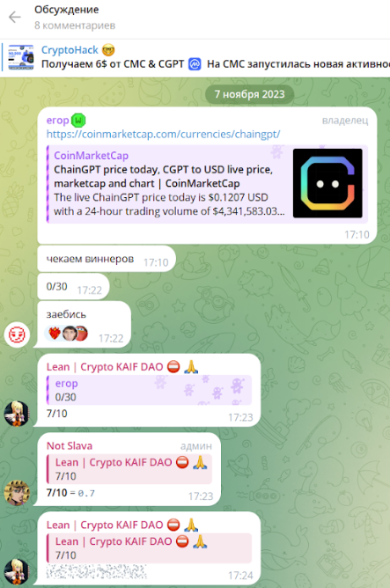This screenshot has width=390, height=588.
Task: Open the CryptoHack channel name in header
Action: 70,50
